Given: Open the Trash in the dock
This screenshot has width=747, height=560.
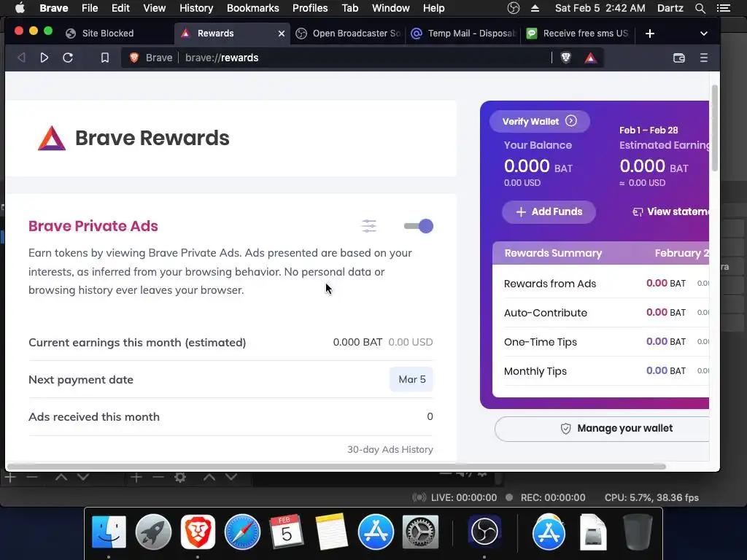Looking at the screenshot, I should tap(638, 532).
